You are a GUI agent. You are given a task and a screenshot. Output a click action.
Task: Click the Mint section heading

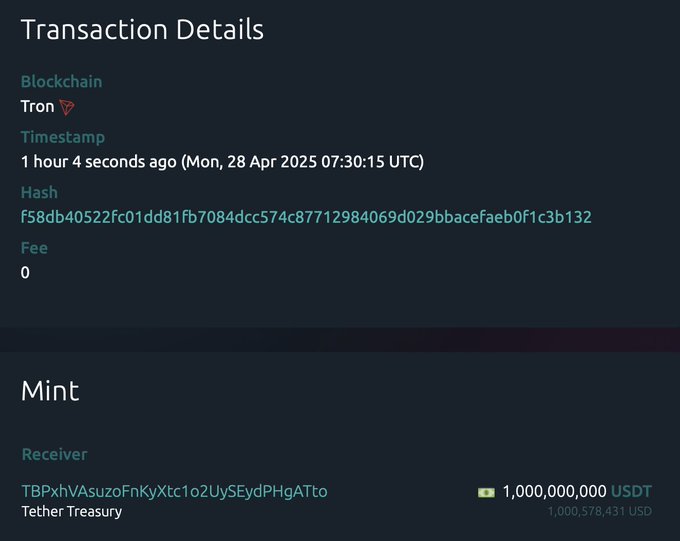(50, 391)
